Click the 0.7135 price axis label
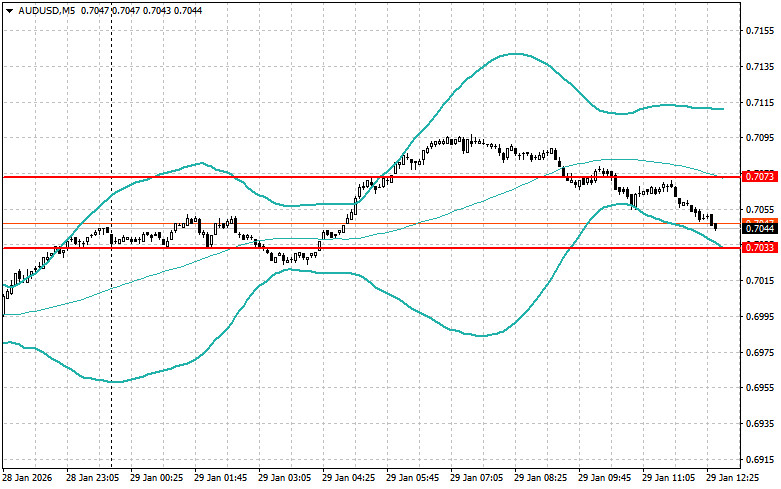 pos(760,67)
